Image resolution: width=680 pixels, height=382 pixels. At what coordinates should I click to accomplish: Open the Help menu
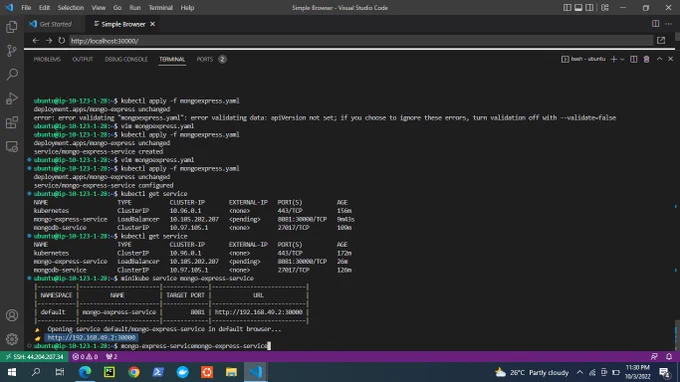click(x=187, y=8)
